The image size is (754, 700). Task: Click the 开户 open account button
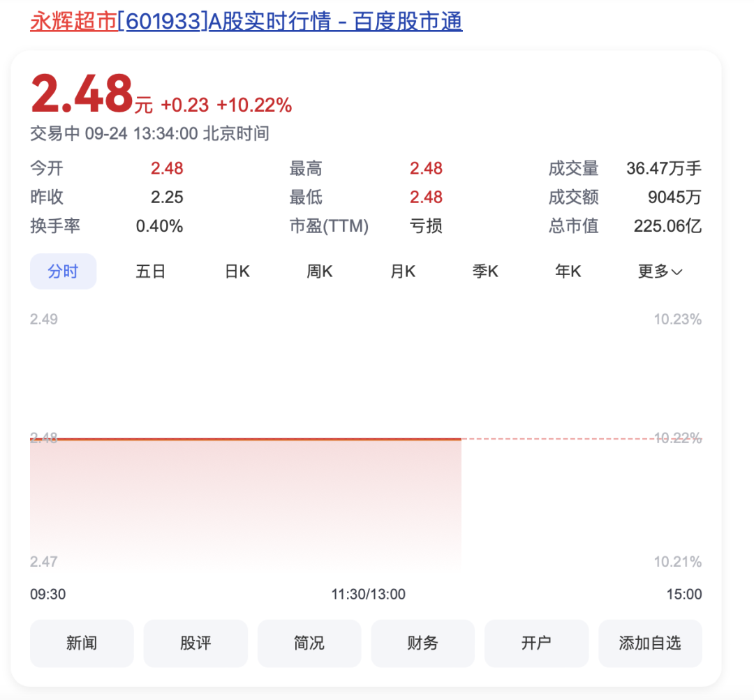(536, 643)
